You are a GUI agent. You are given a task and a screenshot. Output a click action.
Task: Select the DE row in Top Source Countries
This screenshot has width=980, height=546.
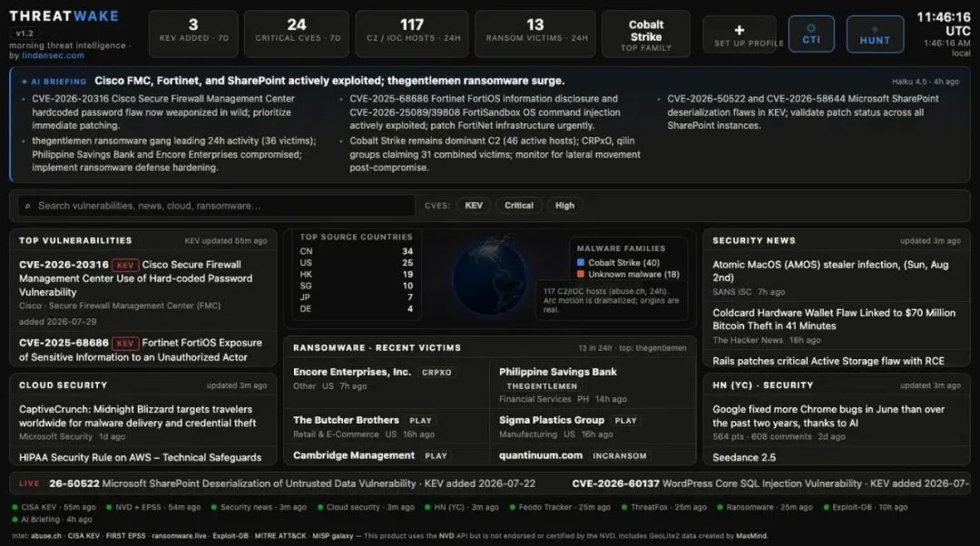coord(357,308)
